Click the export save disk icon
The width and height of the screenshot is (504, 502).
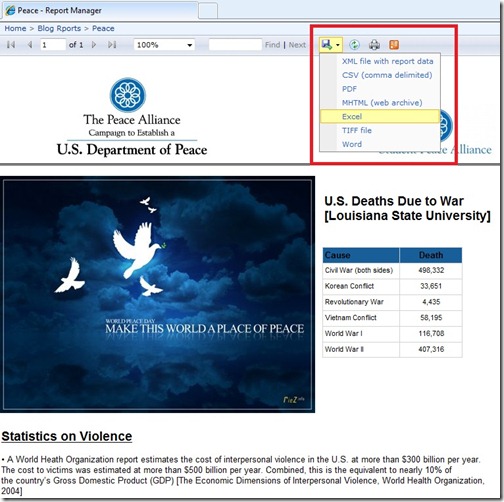327,45
